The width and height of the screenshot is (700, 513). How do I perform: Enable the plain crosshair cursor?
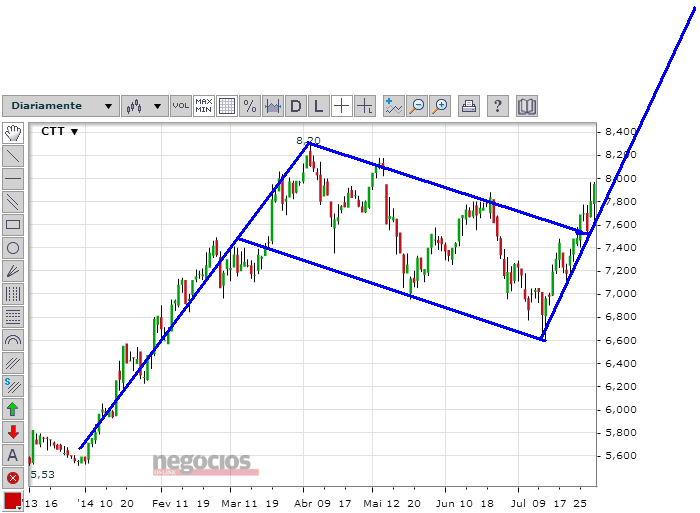tap(342, 106)
